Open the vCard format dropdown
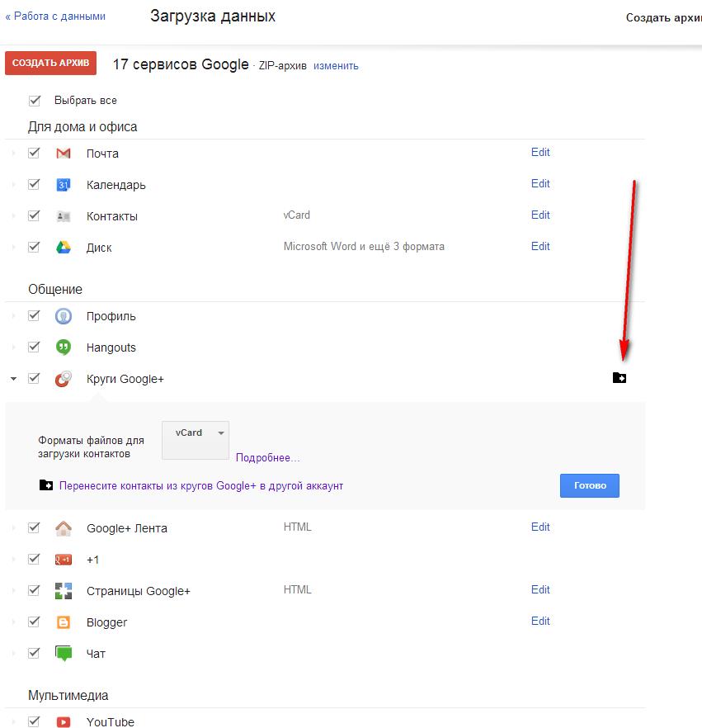702x728 pixels. pos(196,433)
